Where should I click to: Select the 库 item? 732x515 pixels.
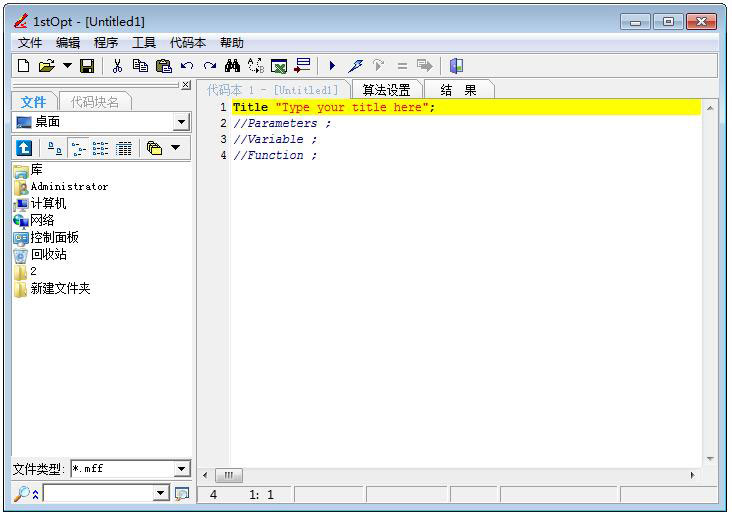coord(28,170)
